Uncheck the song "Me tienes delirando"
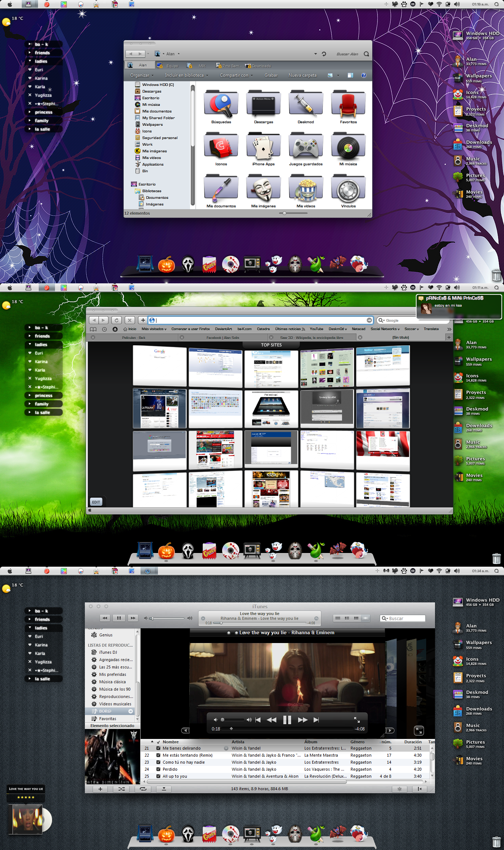The width and height of the screenshot is (504, 850). click(158, 748)
